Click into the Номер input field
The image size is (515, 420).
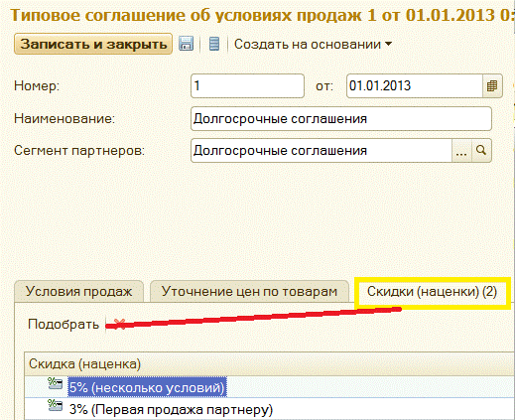(247, 86)
